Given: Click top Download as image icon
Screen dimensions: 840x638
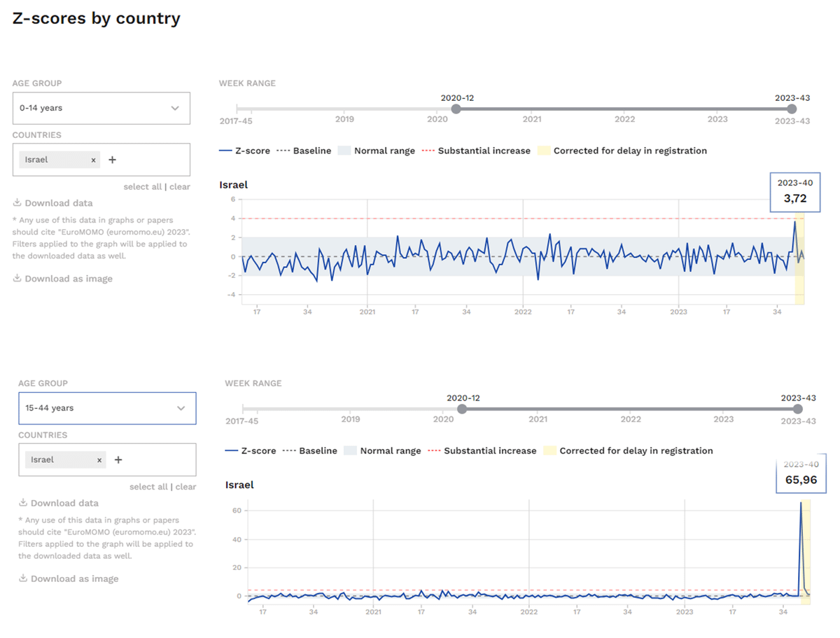Looking at the screenshot, I should [17, 279].
